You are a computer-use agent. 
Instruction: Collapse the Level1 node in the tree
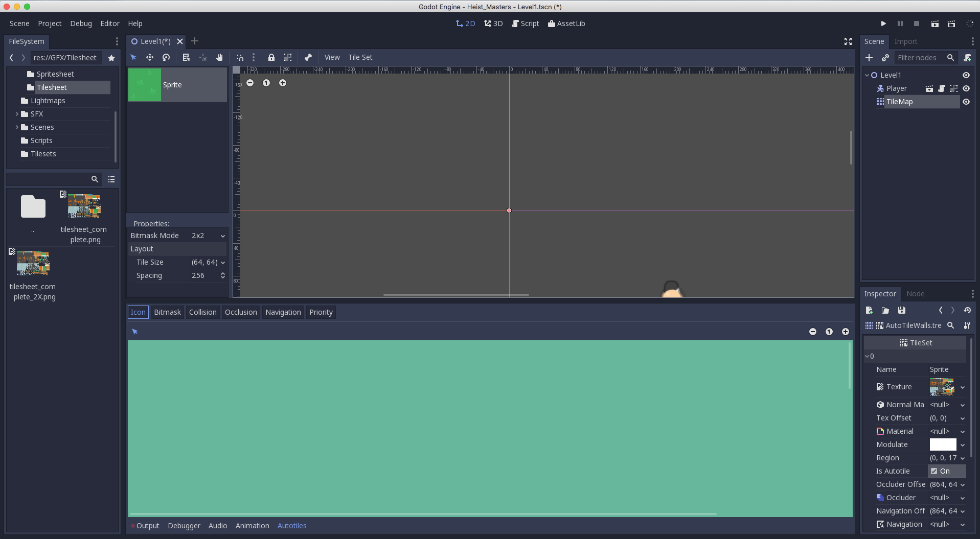pos(866,75)
